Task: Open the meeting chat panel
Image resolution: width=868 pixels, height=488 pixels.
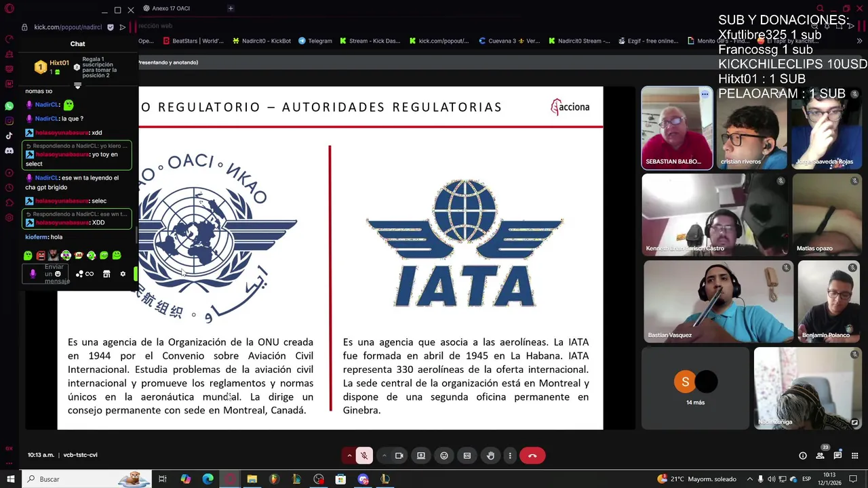Action: (x=838, y=455)
